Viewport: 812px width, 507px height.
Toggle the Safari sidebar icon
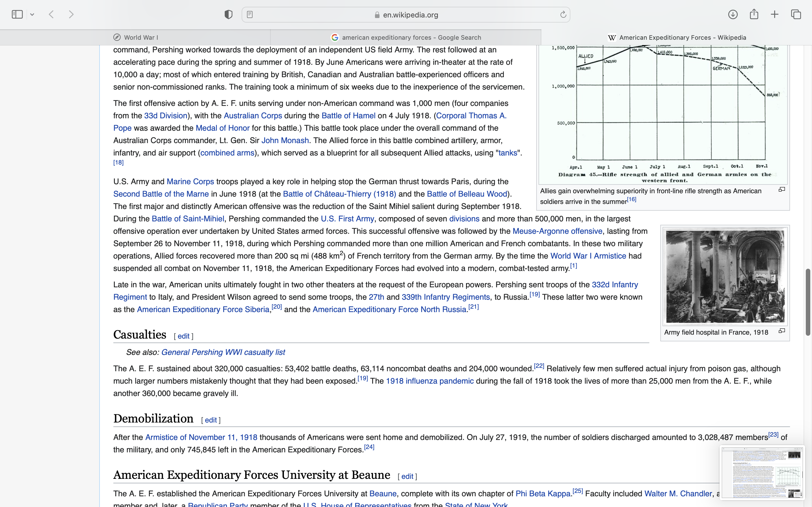(17, 14)
